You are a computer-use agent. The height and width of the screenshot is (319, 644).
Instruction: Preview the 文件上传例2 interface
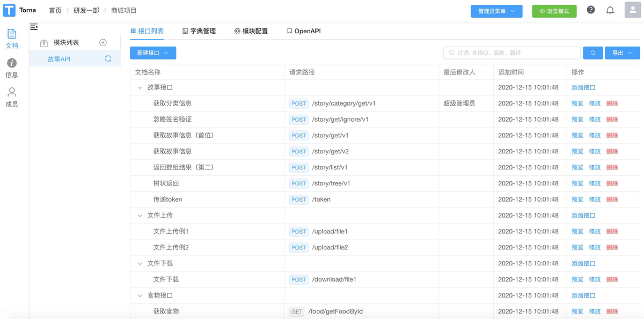577,248
